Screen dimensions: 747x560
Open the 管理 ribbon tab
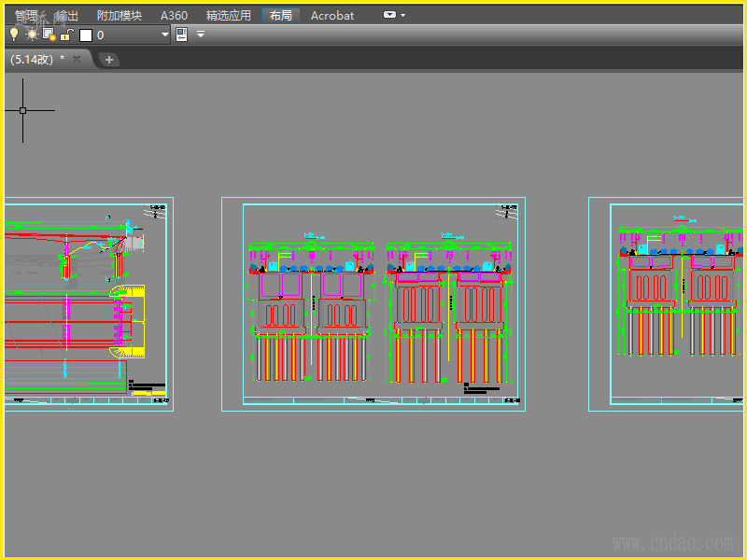tap(26, 15)
